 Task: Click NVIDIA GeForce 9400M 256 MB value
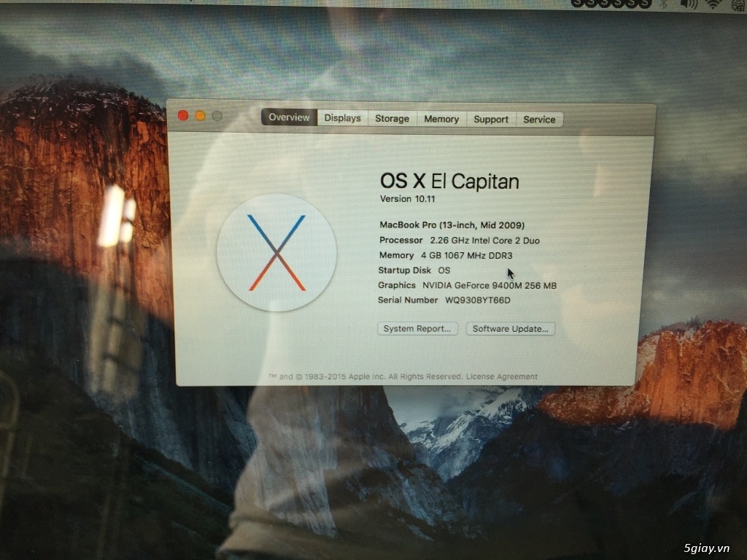tap(489, 286)
